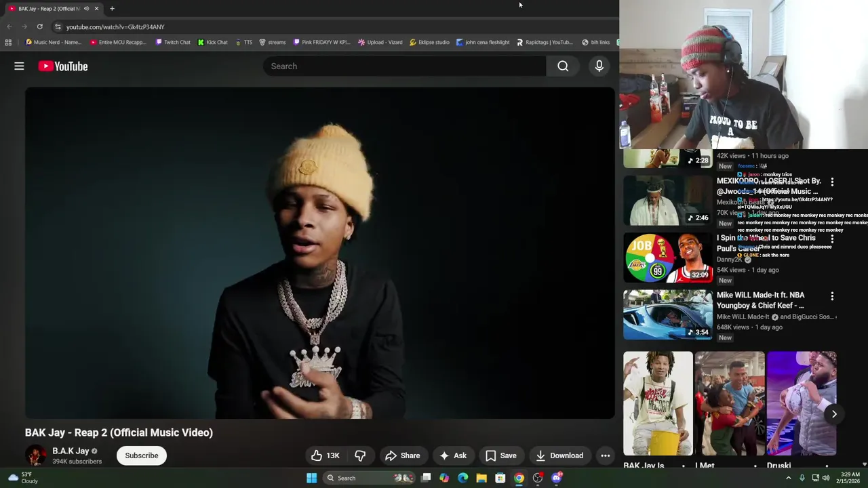Viewport: 868px width, 488px height.
Task: Open Spin the Wheel Chris Paul thumbnail
Action: pos(668,258)
